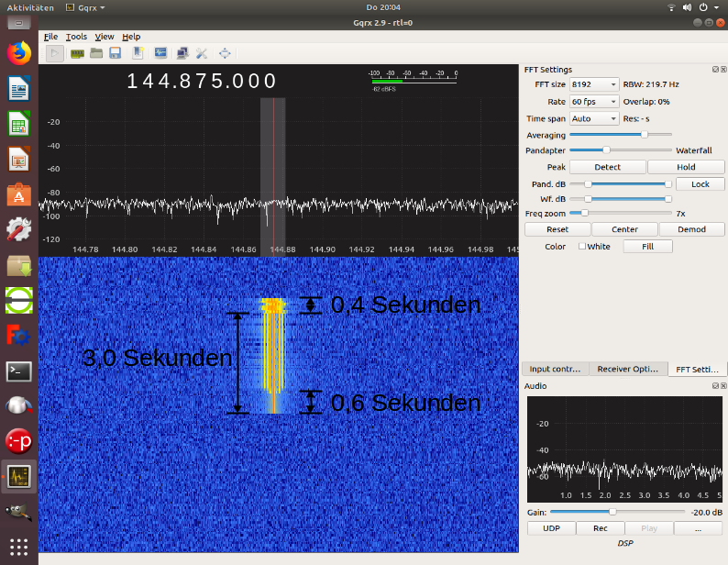
Task: Adjust the Pandapter/Waterfall split slider
Action: click(x=621, y=150)
